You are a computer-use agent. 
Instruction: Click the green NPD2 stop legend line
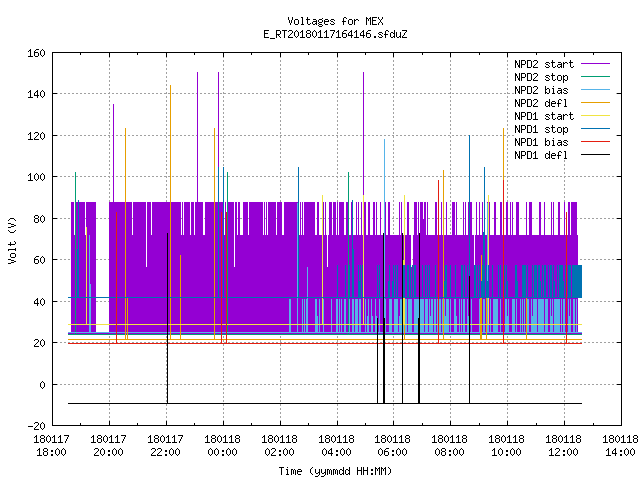point(595,76)
